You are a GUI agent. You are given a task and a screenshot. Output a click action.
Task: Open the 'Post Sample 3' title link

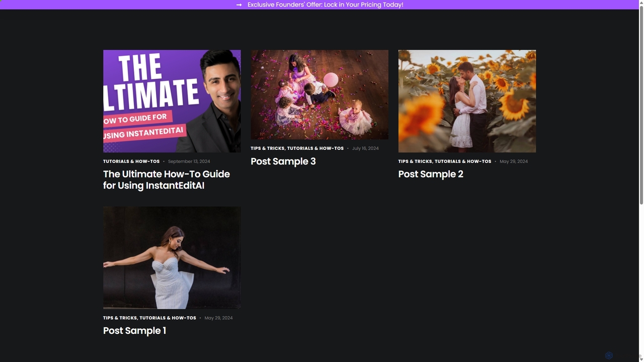click(x=283, y=161)
